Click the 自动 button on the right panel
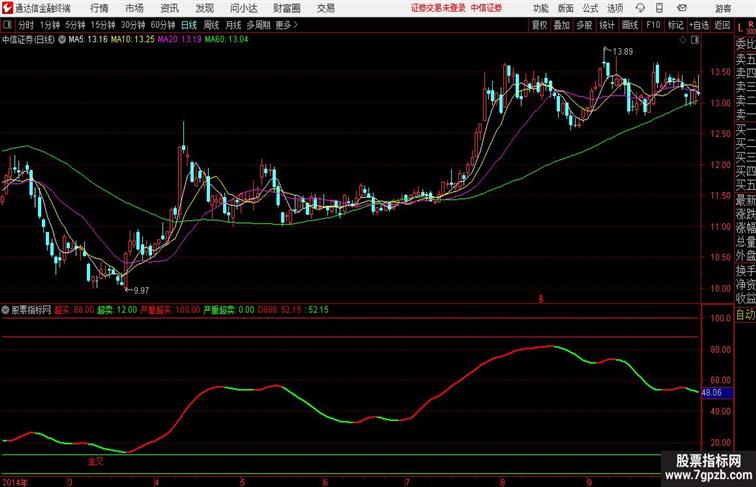The width and height of the screenshot is (756, 487). (745, 315)
